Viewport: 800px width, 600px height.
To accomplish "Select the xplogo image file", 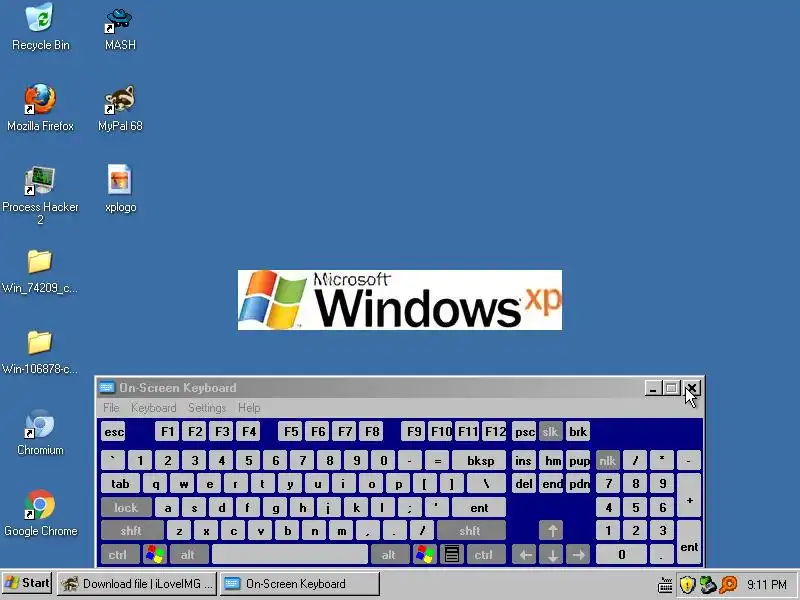I will [120, 189].
